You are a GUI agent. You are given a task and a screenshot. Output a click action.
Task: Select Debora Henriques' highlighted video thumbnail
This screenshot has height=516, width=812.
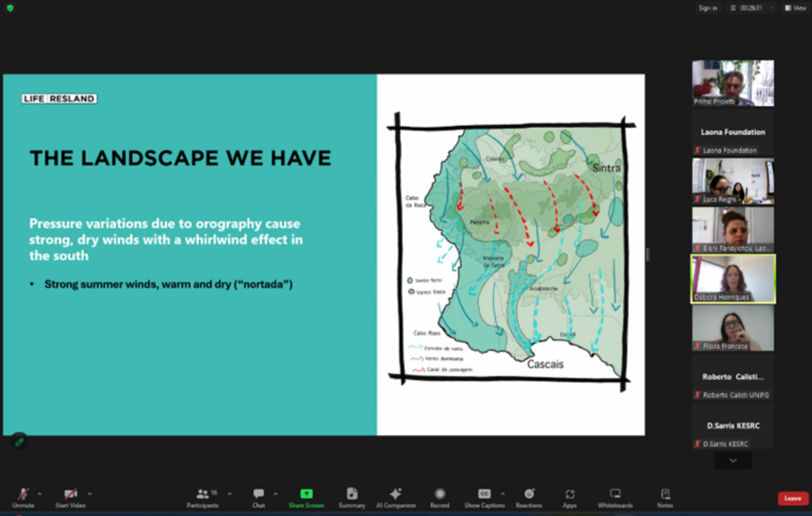tap(733, 279)
